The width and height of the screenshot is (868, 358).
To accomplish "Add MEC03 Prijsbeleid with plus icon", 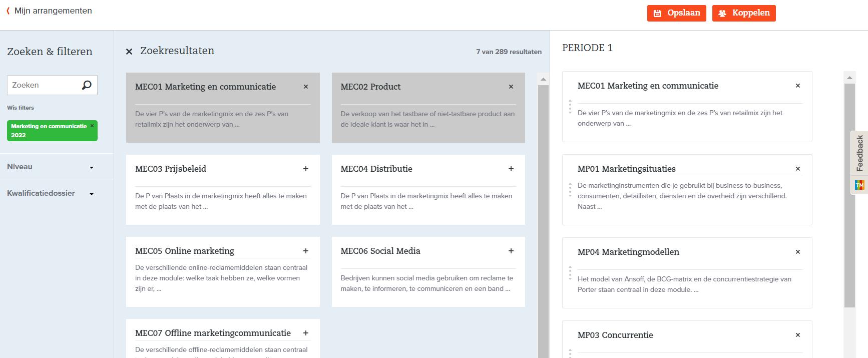I will [x=306, y=169].
